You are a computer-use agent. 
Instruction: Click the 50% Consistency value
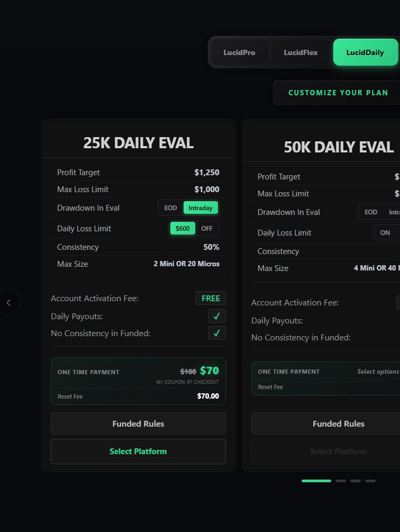[x=211, y=247]
